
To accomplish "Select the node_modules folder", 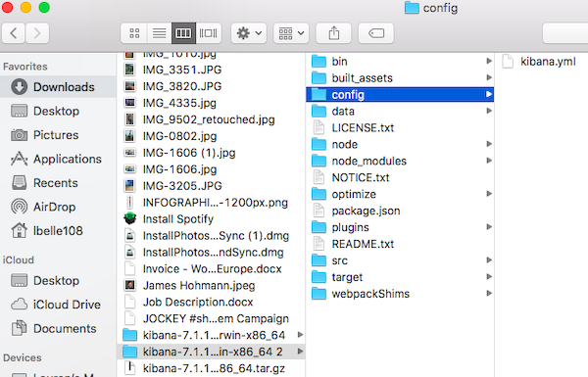I will tap(400, 161).
